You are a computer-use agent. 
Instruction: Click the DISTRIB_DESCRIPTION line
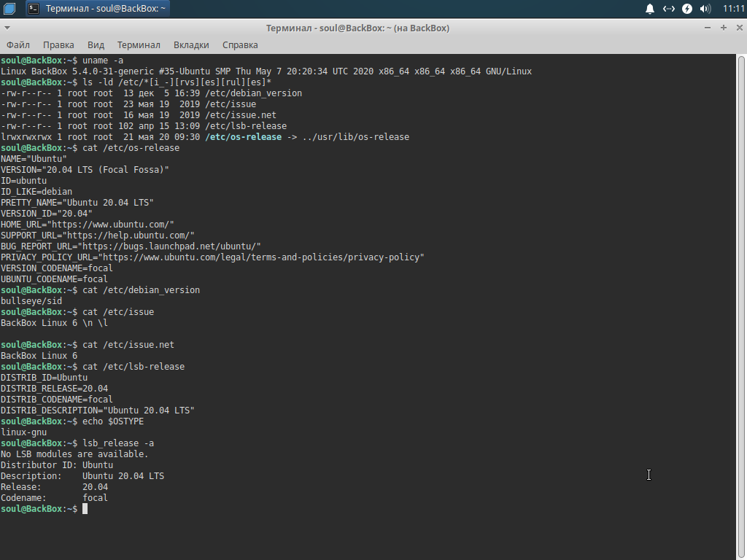(x=98, y=411)
